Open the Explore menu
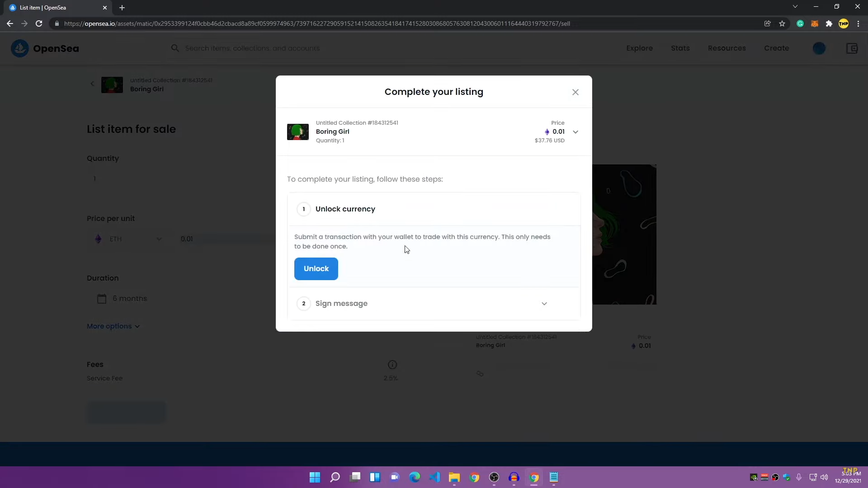This screenshot has height=488, width=868. tap(639, 48)
